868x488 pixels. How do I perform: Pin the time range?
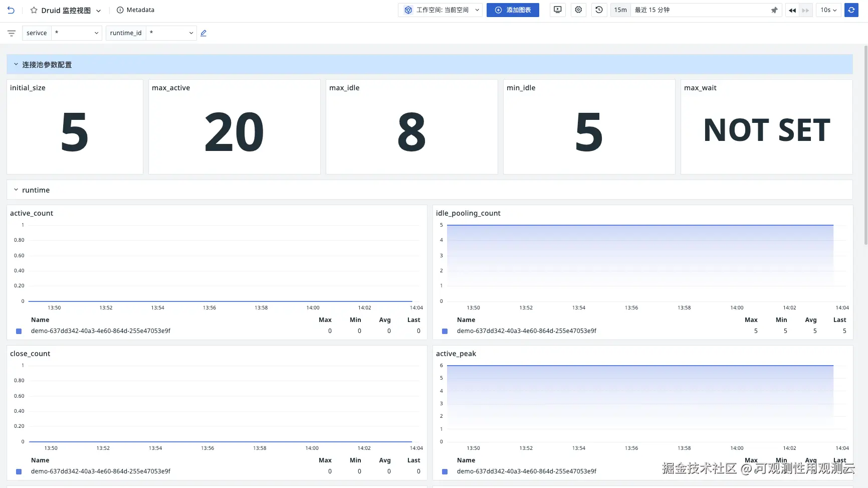(774, 10)
